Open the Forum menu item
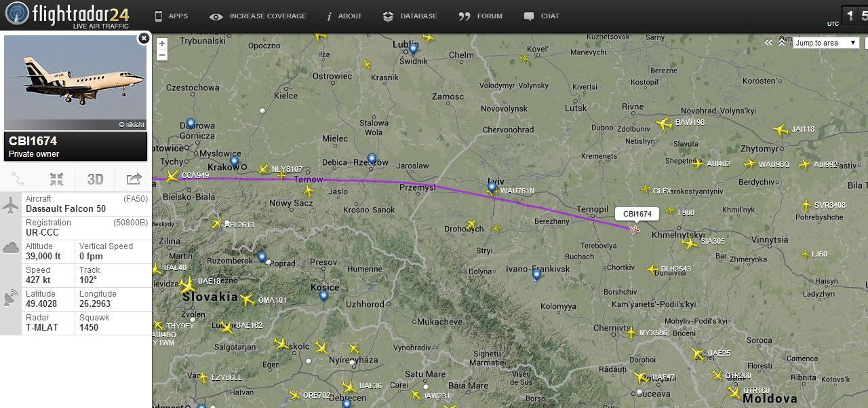The height and width of the screenshot is (408, 868). [480, 16]
